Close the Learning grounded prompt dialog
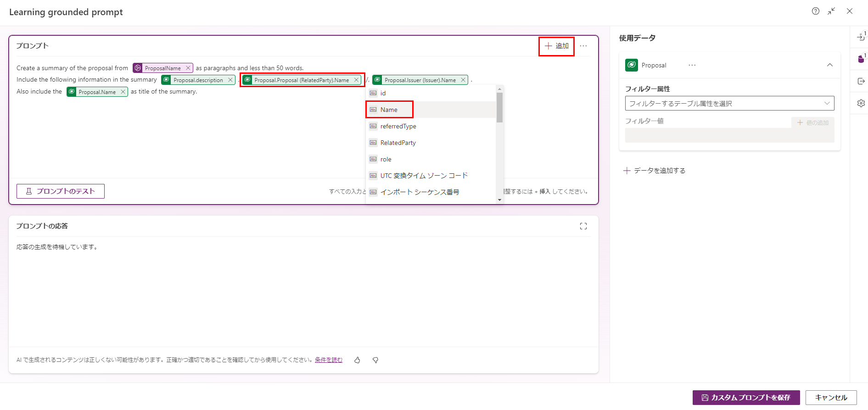 tap(850, 11)
